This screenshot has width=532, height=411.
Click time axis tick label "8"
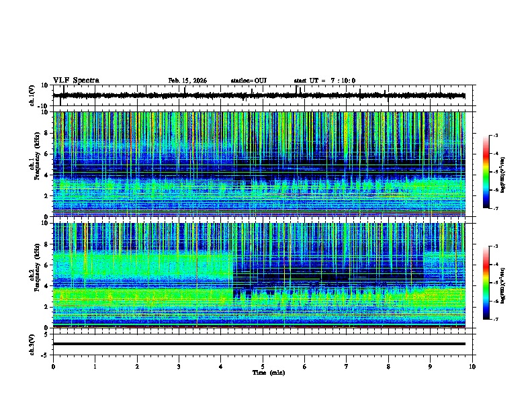388,367
